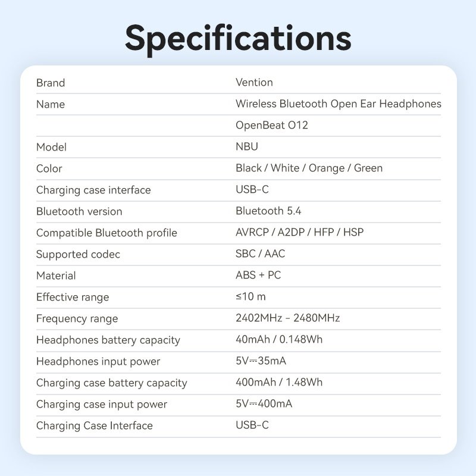Click the Vention brand value

[x=254, y=83]
